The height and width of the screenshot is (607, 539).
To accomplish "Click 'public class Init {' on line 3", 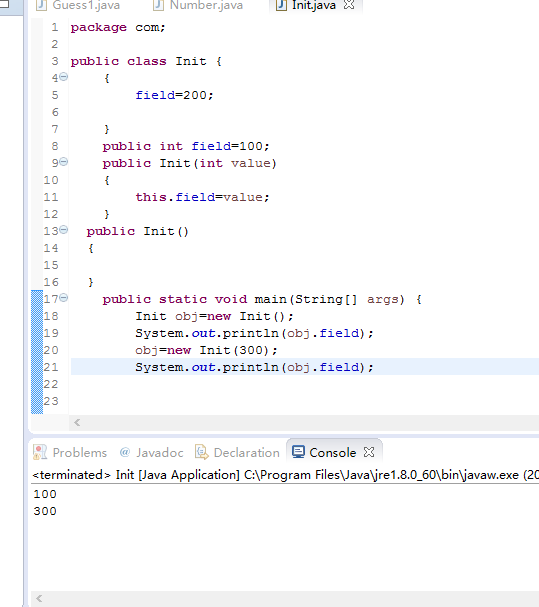I will [146, 62].
